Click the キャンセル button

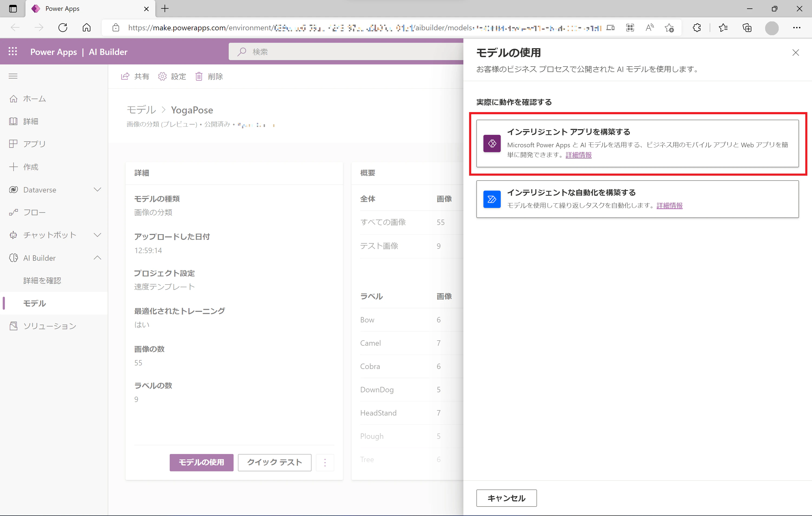click(506, 498)
